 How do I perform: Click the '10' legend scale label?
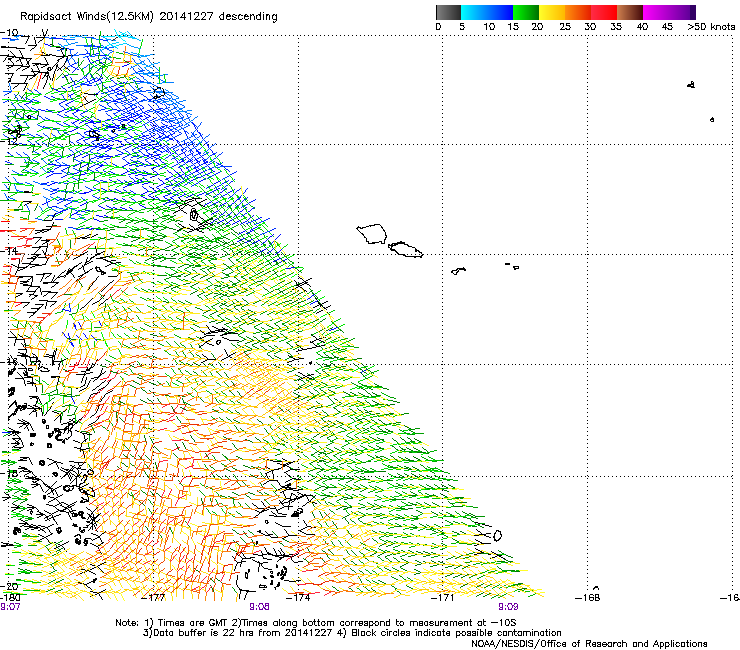click(x=489, y=27)
